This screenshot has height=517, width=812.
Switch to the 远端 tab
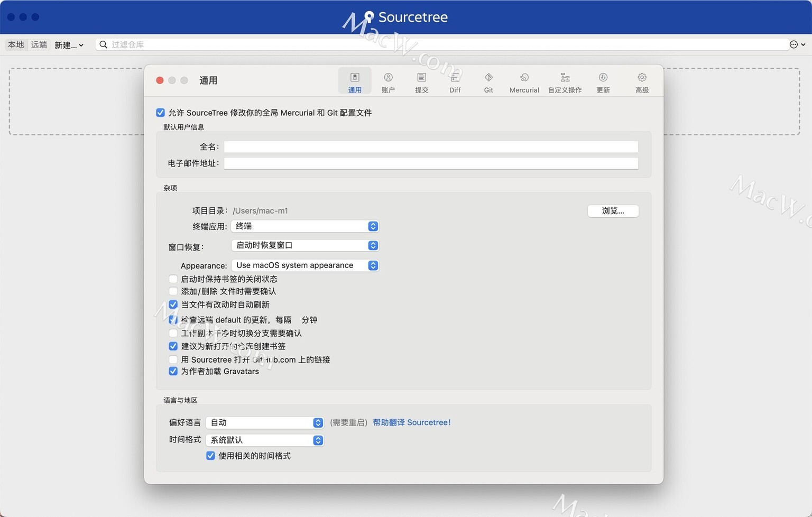pyautogui.click(x=39, y=45)
